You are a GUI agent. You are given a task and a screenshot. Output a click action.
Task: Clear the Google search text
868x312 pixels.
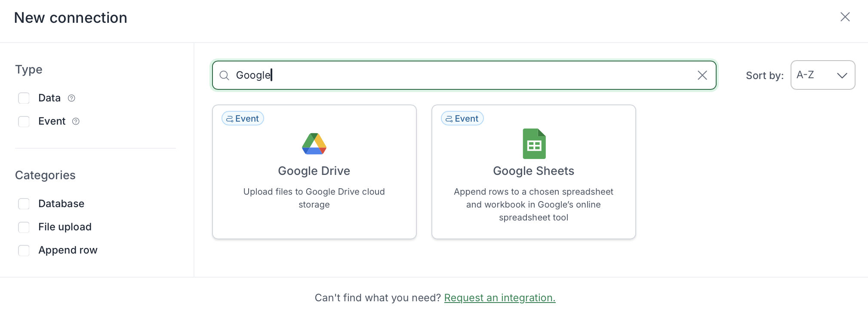click(702, 75)
